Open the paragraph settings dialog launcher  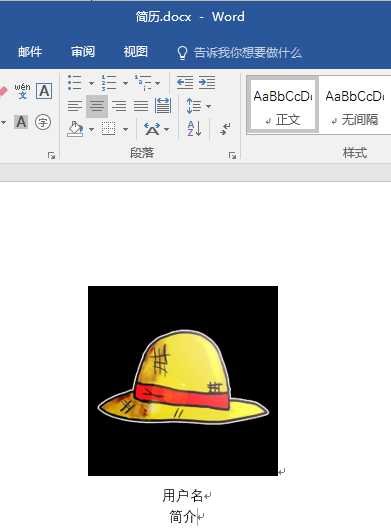232,155
